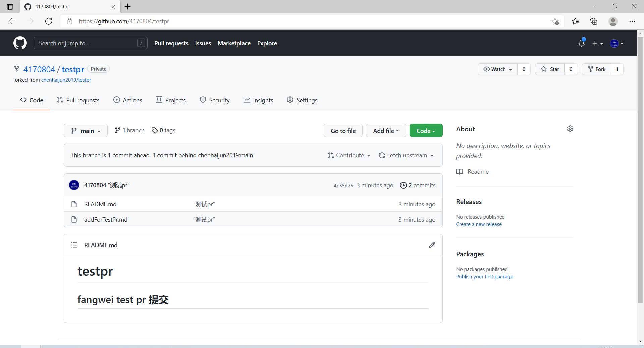Click README.md file row icon
This screenshot has width=644, height=348.
(74, 204)
